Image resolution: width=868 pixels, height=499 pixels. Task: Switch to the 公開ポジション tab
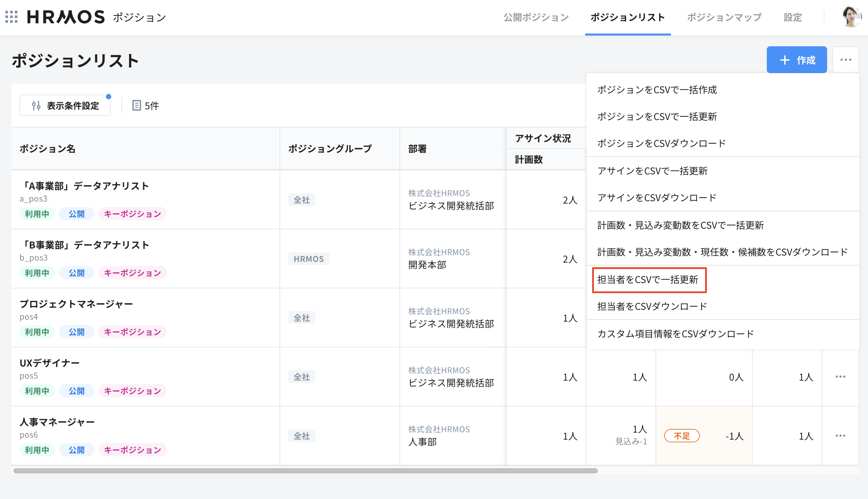[536, 17]
